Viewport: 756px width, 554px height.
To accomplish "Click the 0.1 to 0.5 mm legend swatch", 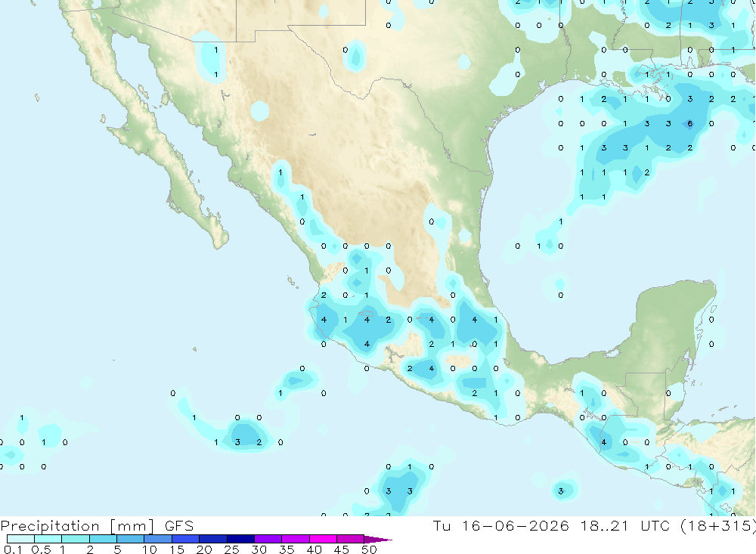I will click(x=20, y=539).
